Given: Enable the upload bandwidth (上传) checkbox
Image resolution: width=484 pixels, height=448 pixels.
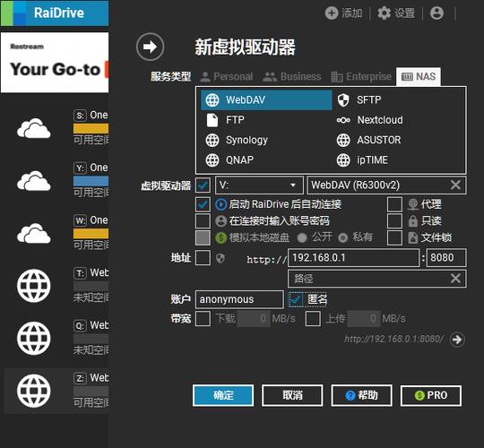Looking at the screenshot, I should coord(313,319).
